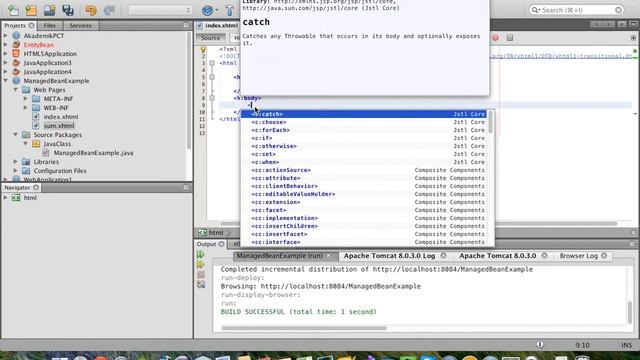Choose <c:otherwise> from completion list
Image resolution: width=640 pixels, height=360 pixels.
pyautogui.click(x=363, y=146)
